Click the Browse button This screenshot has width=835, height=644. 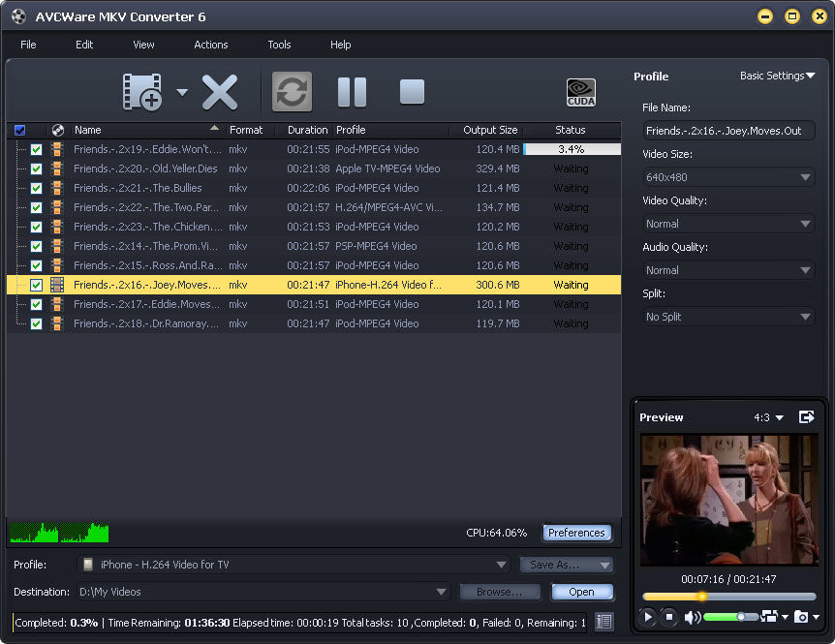tap(500, 592)
